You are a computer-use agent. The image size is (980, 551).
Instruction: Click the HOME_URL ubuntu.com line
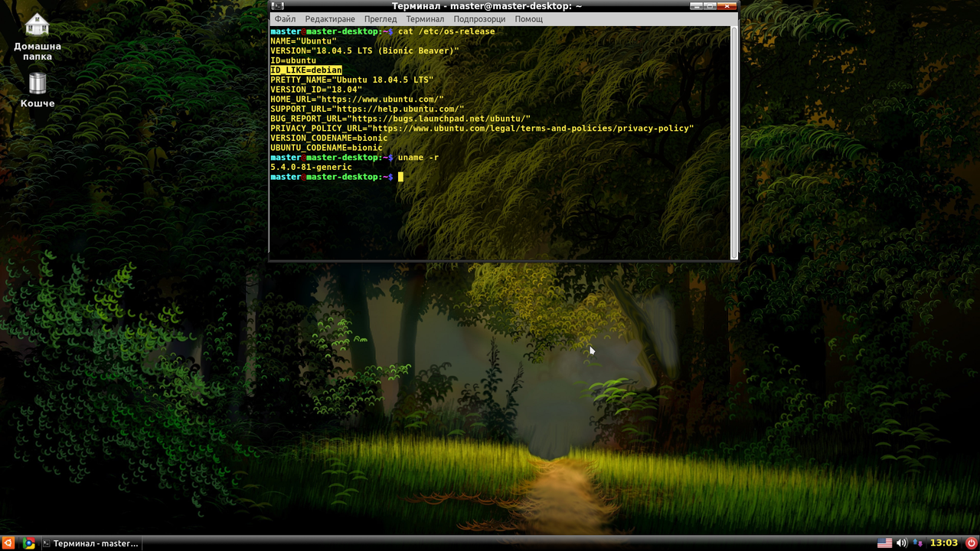[357, 99]
